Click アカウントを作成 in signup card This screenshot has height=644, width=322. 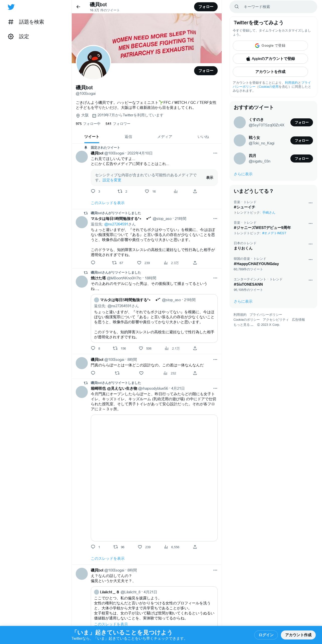point(270,72)
